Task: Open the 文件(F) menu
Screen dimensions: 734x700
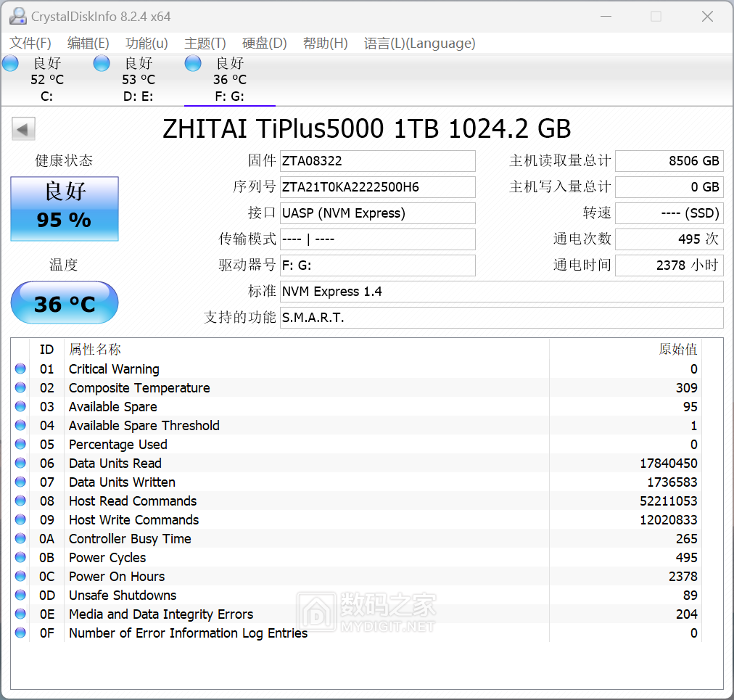Action: pyautogui.click(x=30, y=43)
